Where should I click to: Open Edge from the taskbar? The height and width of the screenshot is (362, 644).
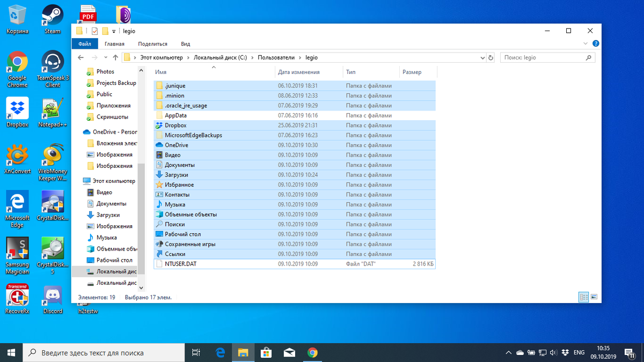coord(220,352)
